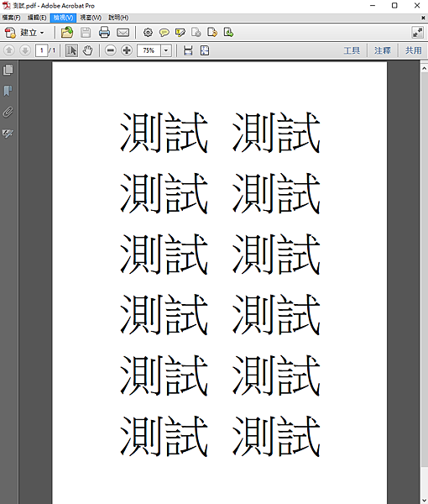The height and width of the screenshot is (504, 428).
Task: Maximize the Adobe Acrobat Pro window
Action: tap(394, 6)
